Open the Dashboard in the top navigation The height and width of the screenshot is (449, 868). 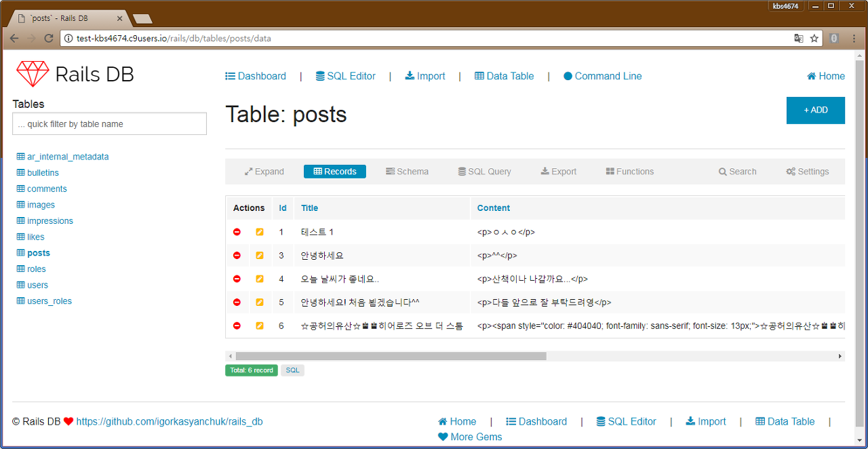(256, 76)
